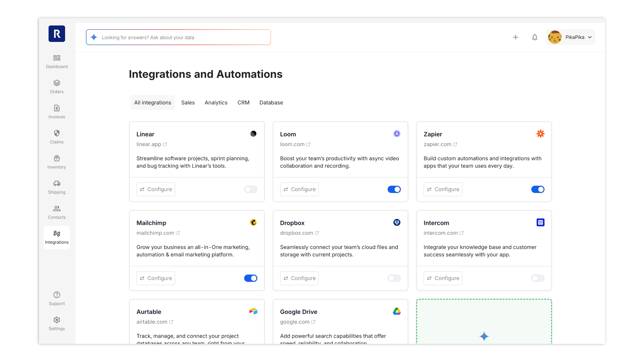Open the Shipping page

pos(57,187)
